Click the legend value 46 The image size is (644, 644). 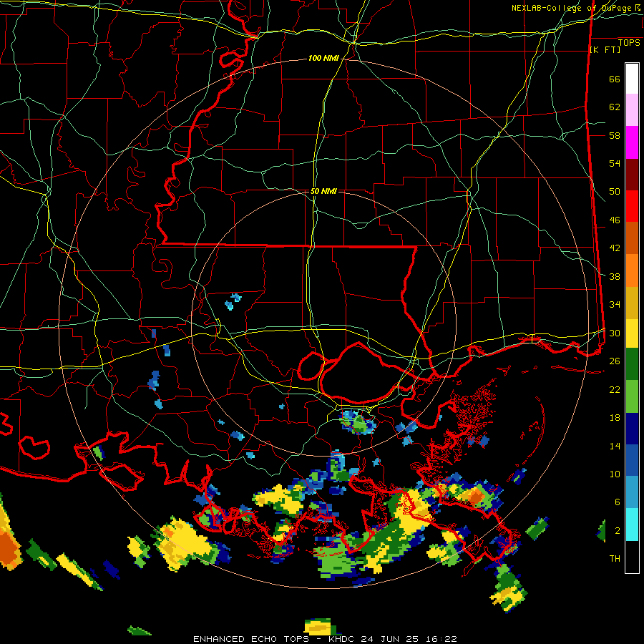pyautogui.click(x=615, y=220)
